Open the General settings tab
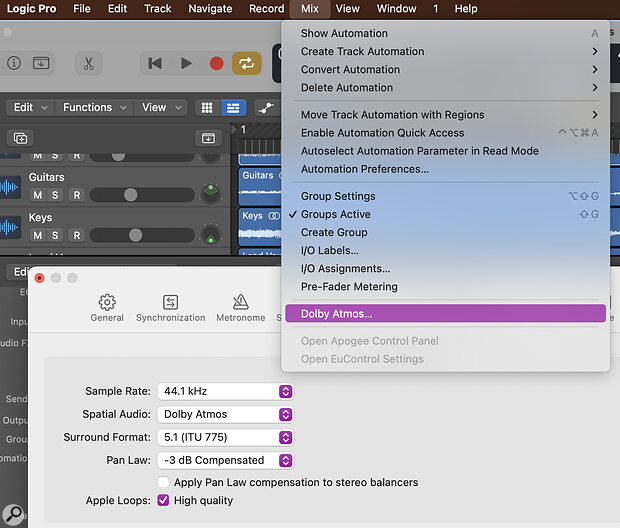 coord(107,308)
